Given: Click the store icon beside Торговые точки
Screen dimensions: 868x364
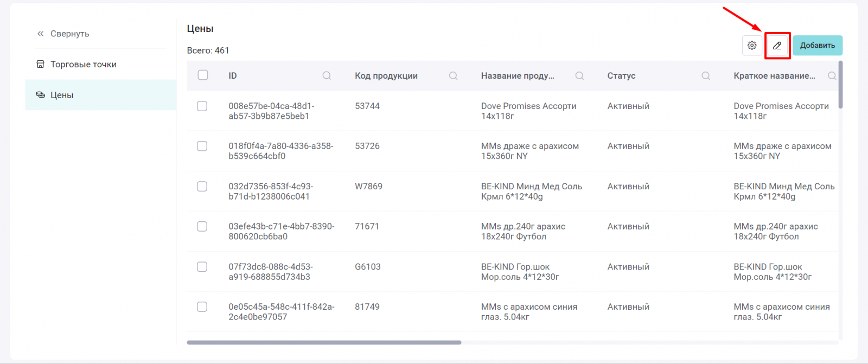Looking at the screenshot, I should pos(40,64).
